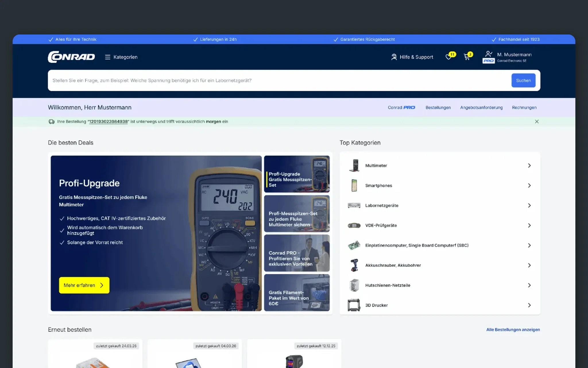Viewport: 588px width, 368px height.
Task: Click Alle Bestellungen anzeigen link
Action: [x=513, y=329]
